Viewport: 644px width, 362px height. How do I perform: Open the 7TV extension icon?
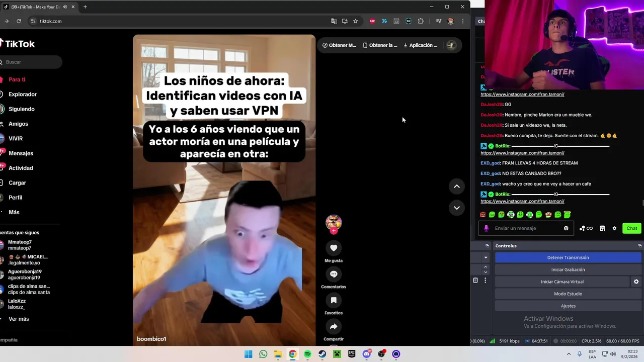384,21
